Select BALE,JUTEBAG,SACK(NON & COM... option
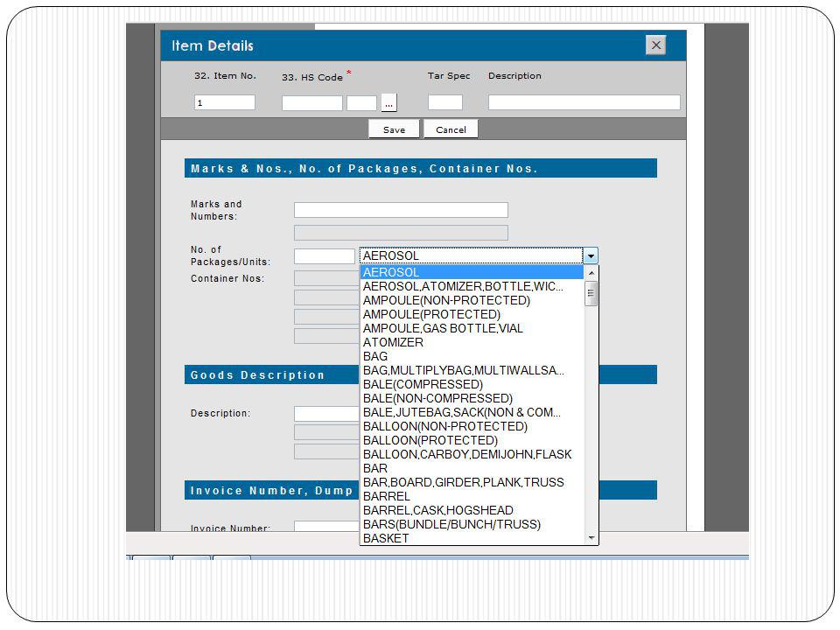The image size is (840, 630). coord(472,412)
